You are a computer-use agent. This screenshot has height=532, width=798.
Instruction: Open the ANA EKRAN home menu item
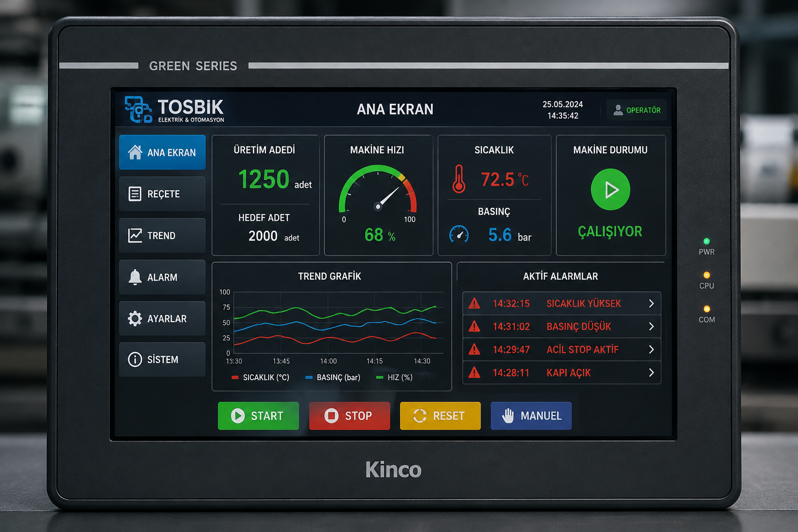(x=162, y=152)
